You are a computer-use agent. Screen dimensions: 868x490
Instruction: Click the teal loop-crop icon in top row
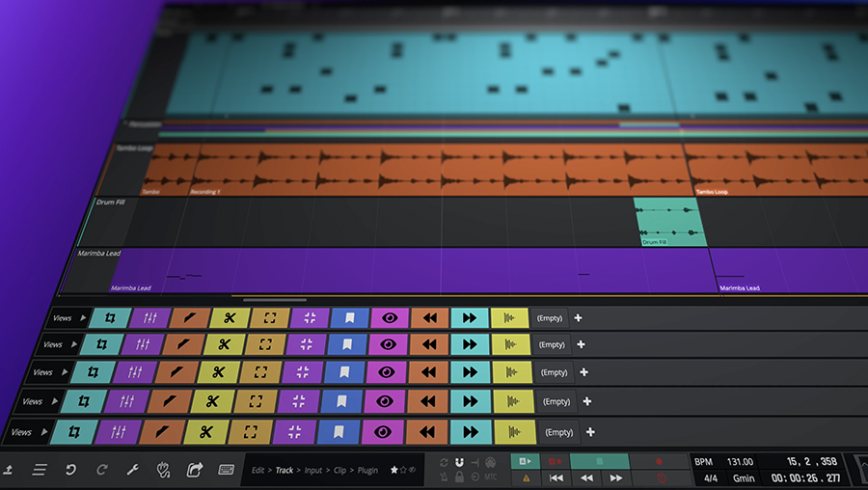pos(110,317)
